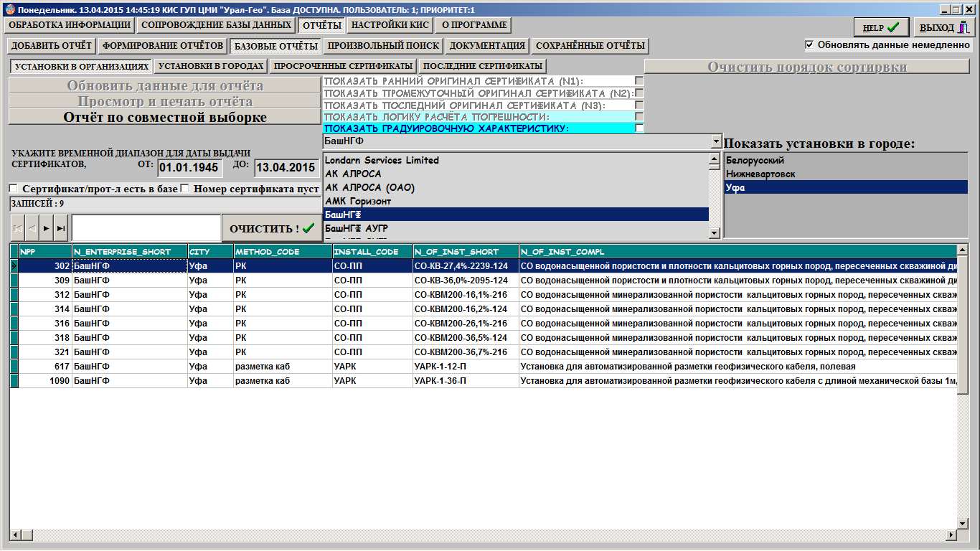Screen dimensions: 980x551
Task: Go to first record navigation arrow
Action: pos(17,227)
